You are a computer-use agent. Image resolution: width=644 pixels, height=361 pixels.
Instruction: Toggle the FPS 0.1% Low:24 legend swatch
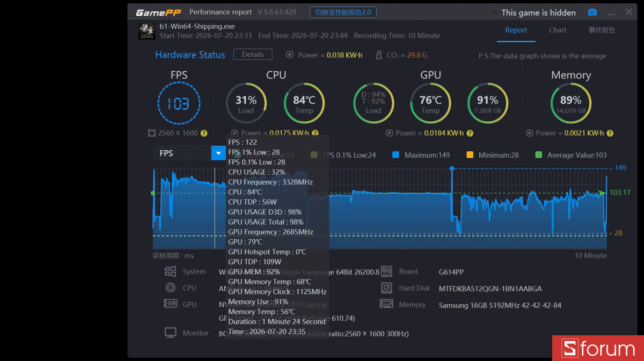pyautogui.click(x=314, y=155)
